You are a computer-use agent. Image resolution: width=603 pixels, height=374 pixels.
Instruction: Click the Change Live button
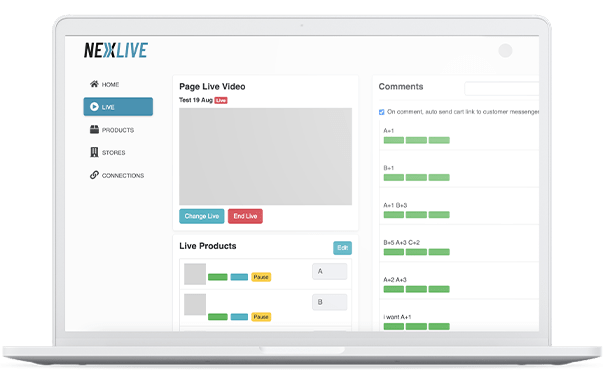202,216
